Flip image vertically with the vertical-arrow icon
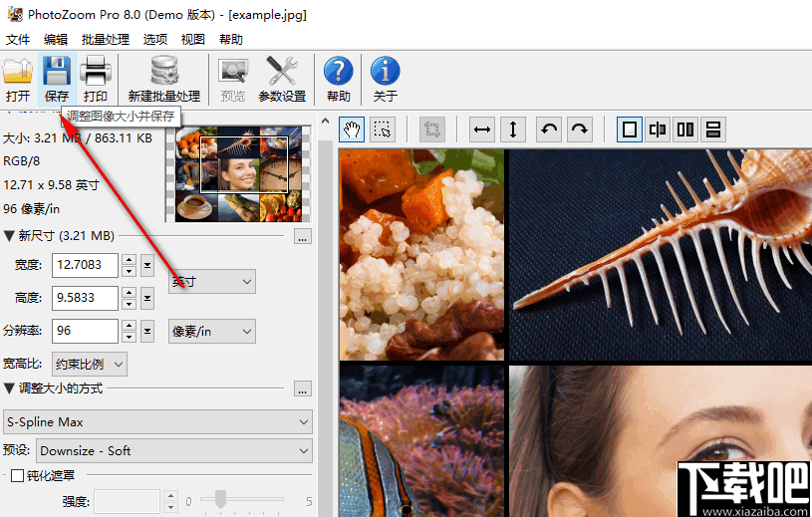Image resolution: width=812 pixels, height=517 pixels. click(513, 129)
